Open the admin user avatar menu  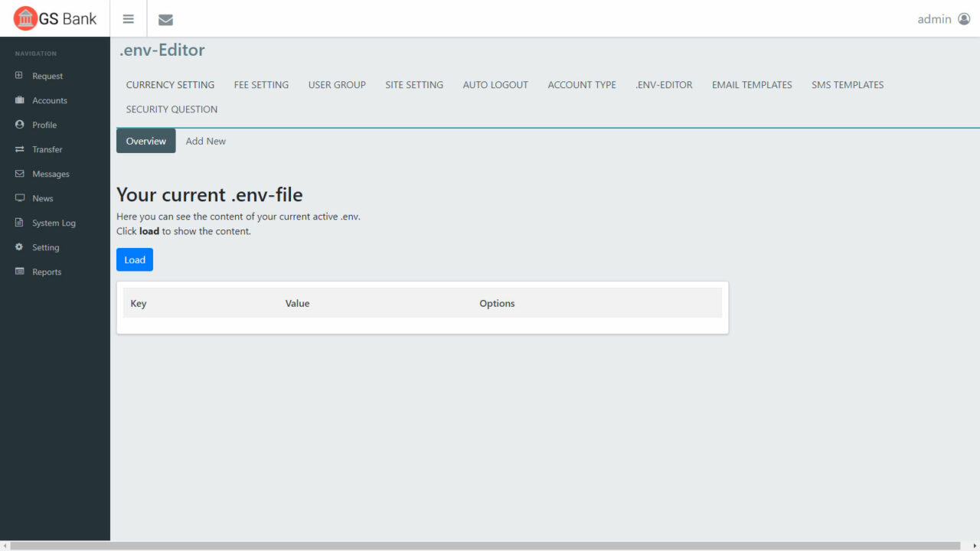[964, 19]
